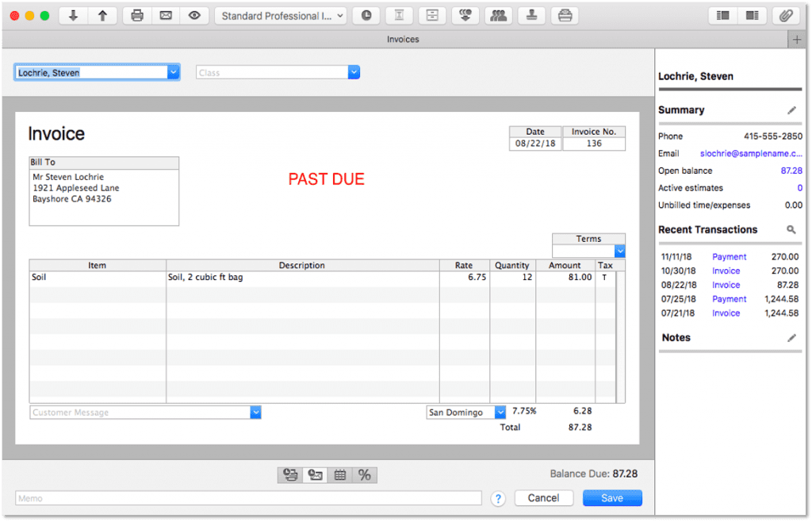Toggle the Tax 'T' cell on Soil row
The image size is (812, 522).
[604, 277]
